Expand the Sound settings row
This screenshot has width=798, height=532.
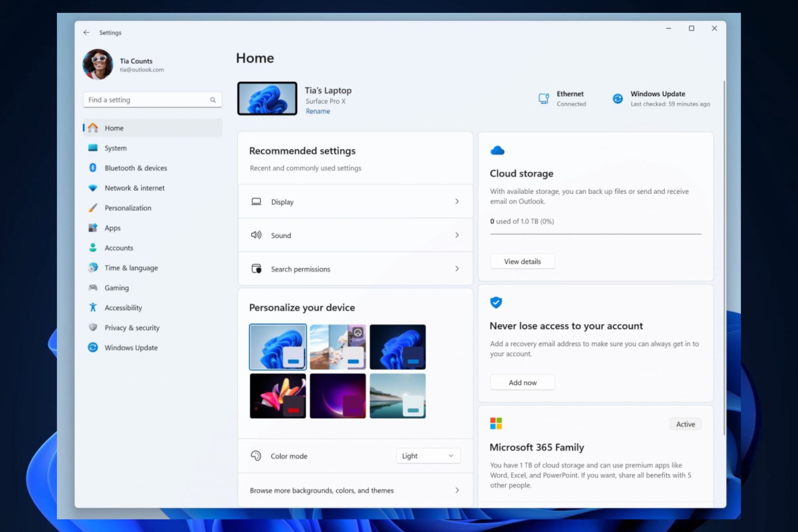point(355,235)
